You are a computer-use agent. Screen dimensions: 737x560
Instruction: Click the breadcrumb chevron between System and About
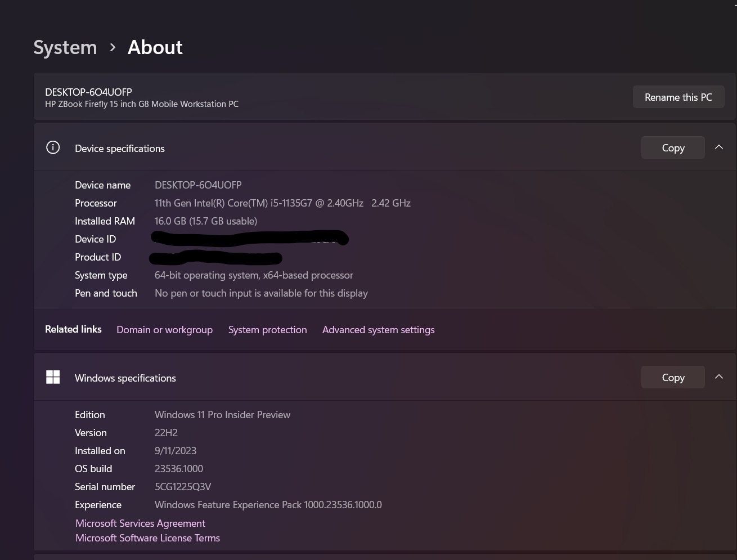tap(113, 47)
